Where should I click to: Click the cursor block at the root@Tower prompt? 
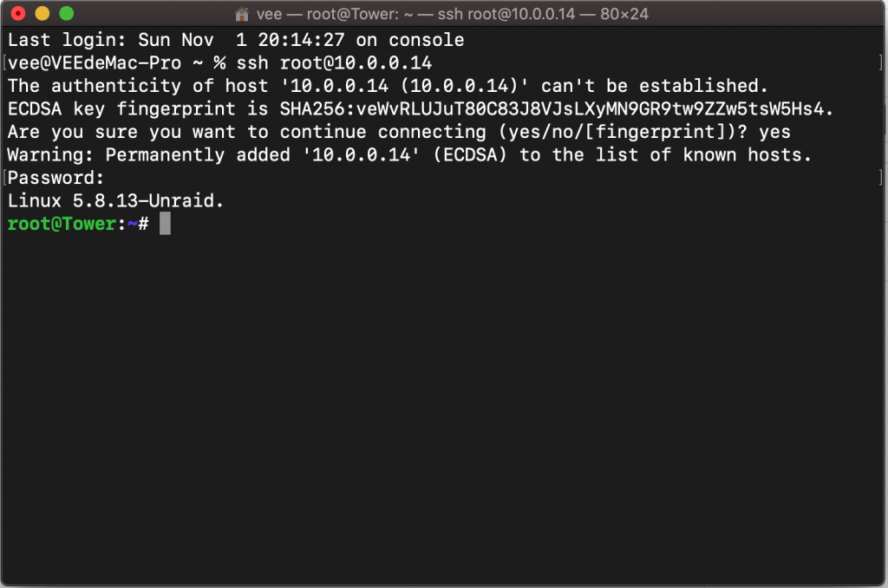pyautogui.click(x=165, y=223)
